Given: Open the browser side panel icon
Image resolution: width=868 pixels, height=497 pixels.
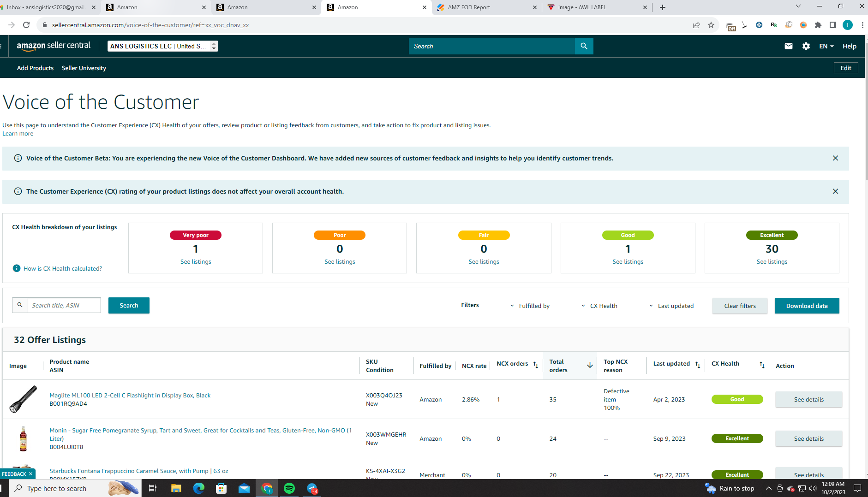Looking at the screenshot, I should 833,25.
